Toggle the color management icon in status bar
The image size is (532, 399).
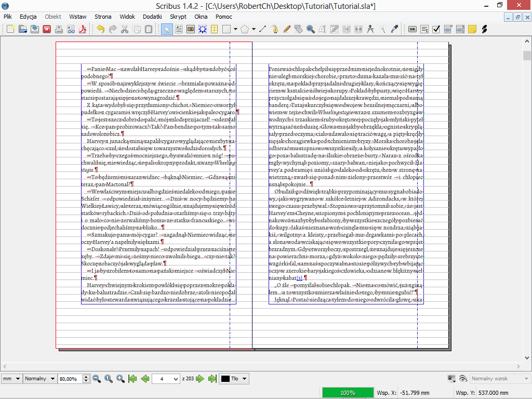(x=451, y=379)
